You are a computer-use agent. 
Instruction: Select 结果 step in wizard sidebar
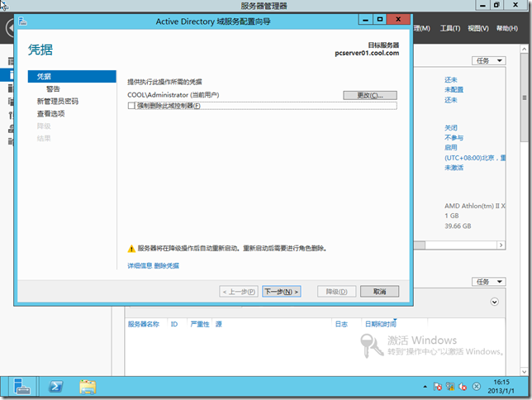[44, 139]
